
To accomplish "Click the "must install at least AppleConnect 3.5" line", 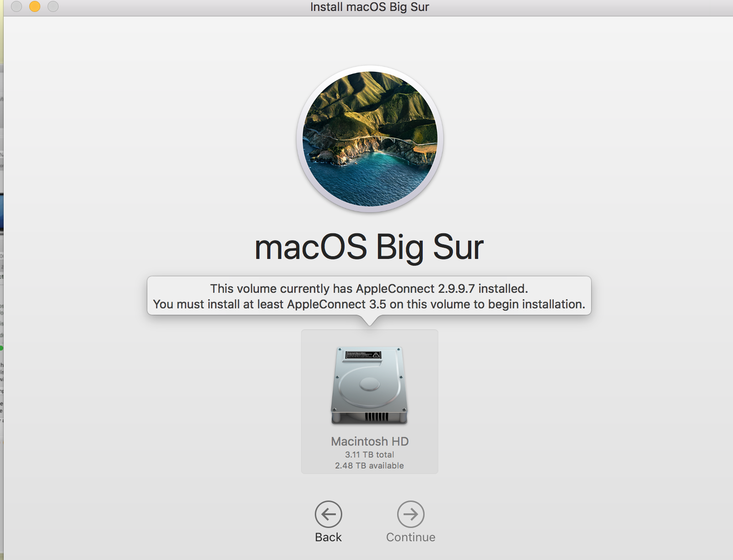I will coord(369,304).
